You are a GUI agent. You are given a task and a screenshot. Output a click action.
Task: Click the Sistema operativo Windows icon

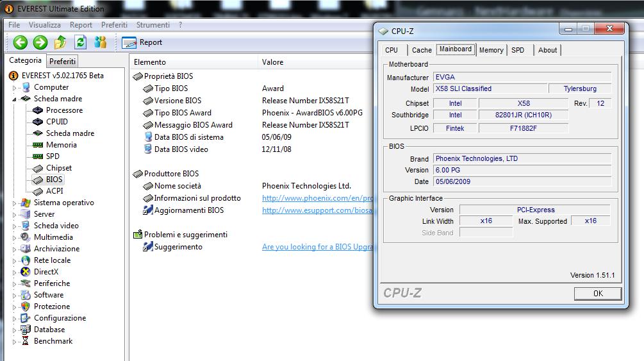point(26,203)
